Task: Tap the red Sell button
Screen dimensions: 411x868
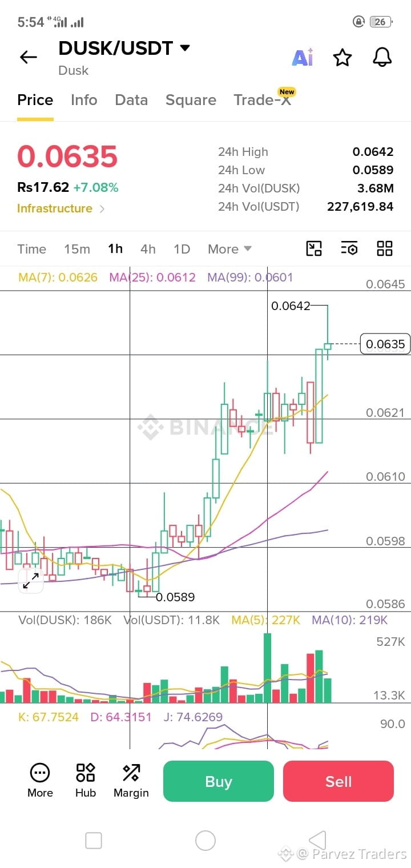Action: [x=339, y=781]
